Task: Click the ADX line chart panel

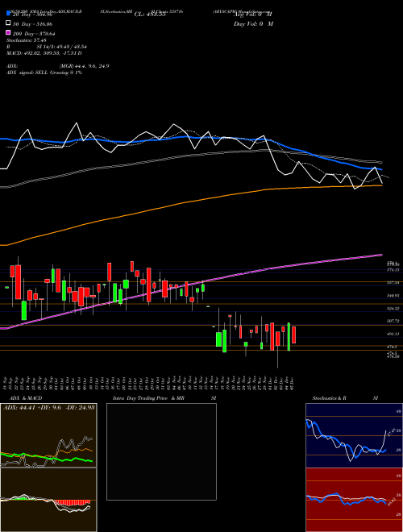Action: [x=48, y=435]
